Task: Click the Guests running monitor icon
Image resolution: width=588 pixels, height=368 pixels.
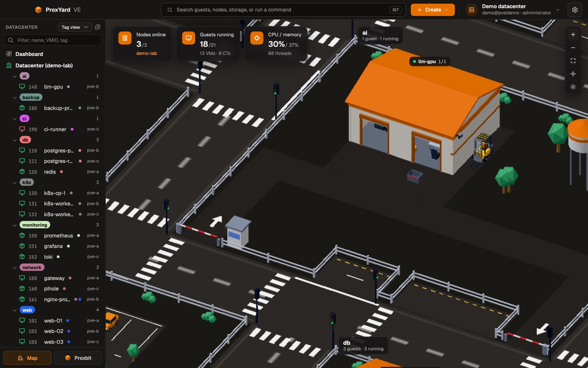Action: (x=188, y=38)
